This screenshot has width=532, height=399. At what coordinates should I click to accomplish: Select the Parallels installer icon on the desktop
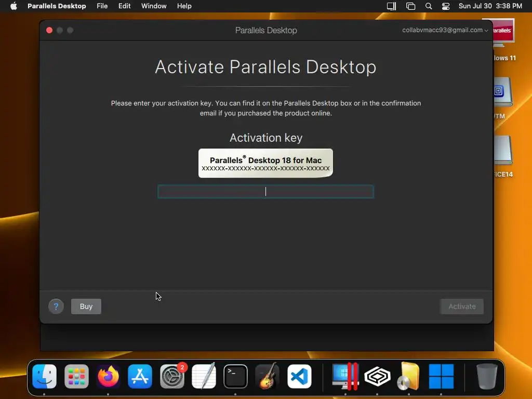(504, 33)
